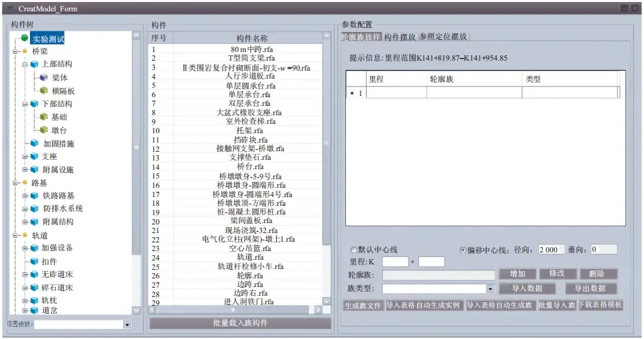Open the 族类型 dropdown list
Image resolution: width=644 pixels, height=339 pixels.
click(490, 289)
